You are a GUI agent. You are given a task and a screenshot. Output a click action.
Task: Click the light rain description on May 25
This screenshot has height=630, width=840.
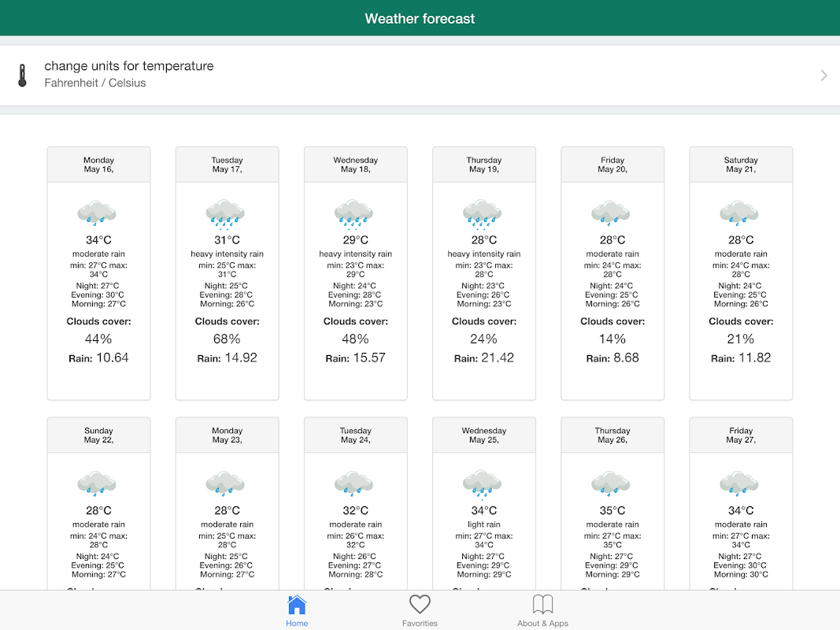point(484,524)
